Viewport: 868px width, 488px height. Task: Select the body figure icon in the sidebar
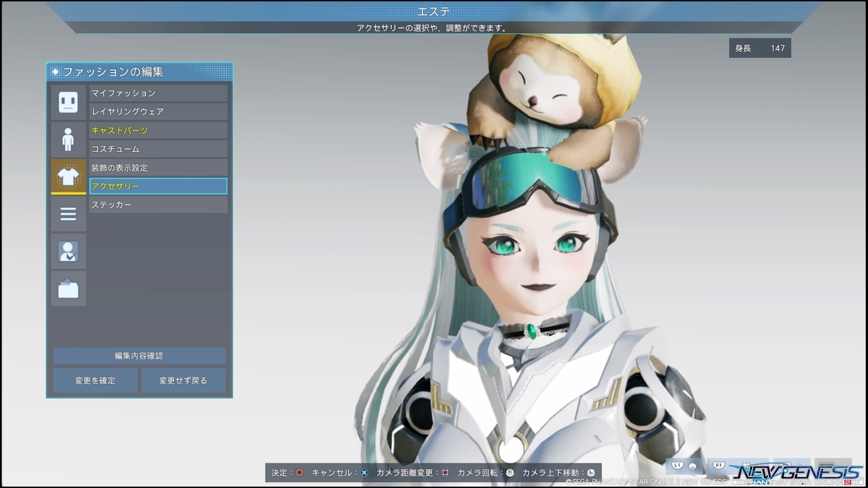click(68, 140)
